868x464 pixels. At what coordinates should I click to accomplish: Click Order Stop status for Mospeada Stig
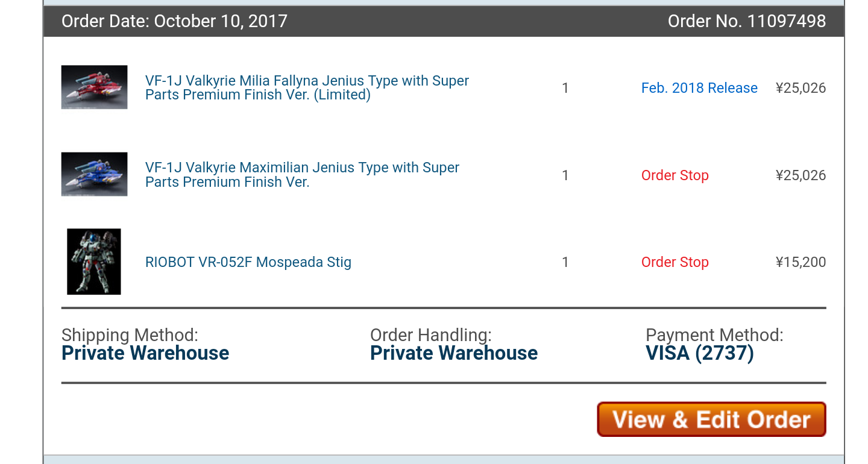pyautogui.click(x=675, y=262)
